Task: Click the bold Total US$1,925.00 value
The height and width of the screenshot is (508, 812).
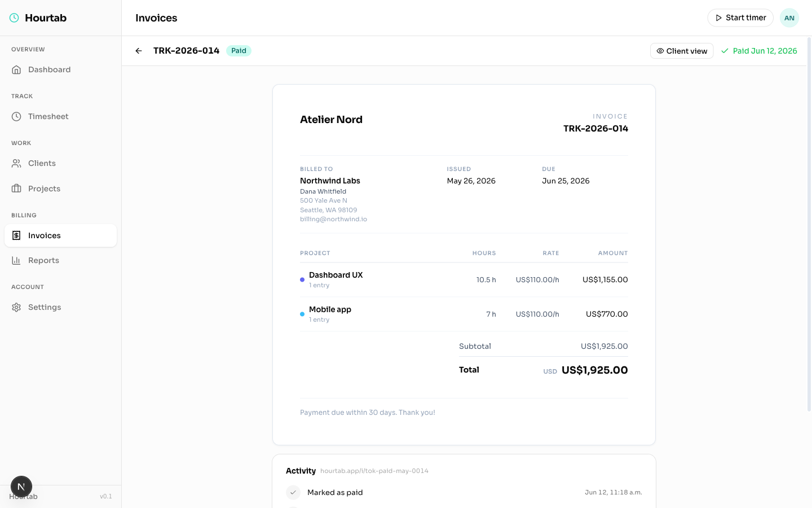Action: tap(595, 370)
